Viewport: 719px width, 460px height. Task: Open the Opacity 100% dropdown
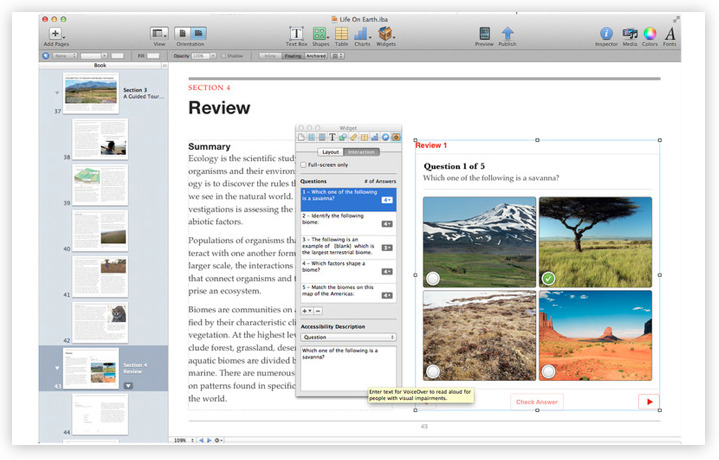coord(204,55)
